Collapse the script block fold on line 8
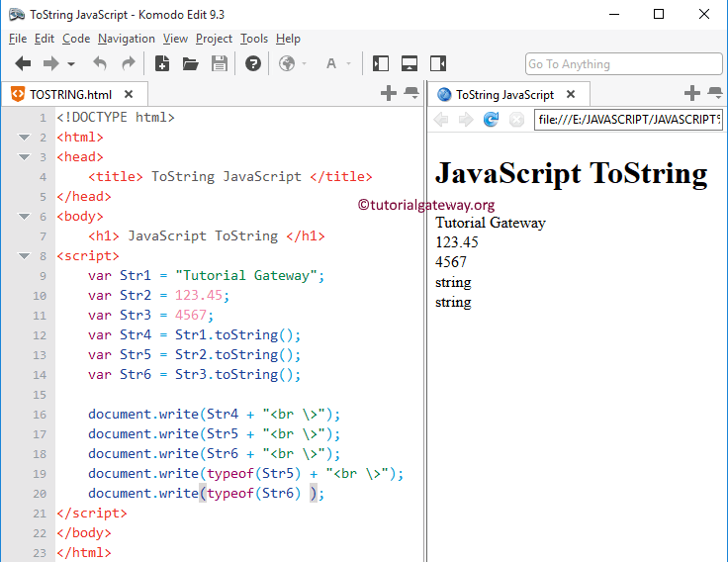This screenshot has width=728, height=562. [x=25, y=256]
